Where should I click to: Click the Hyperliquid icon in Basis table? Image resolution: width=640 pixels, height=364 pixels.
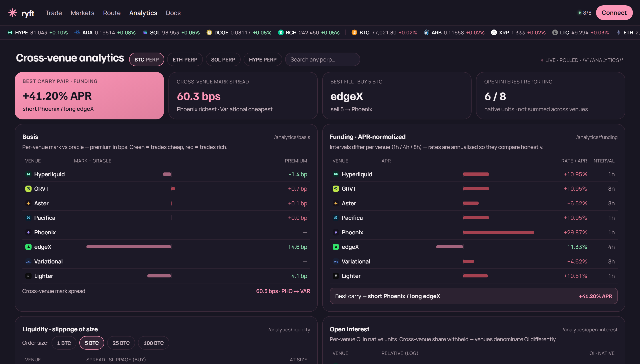click(x=28, y=174)
